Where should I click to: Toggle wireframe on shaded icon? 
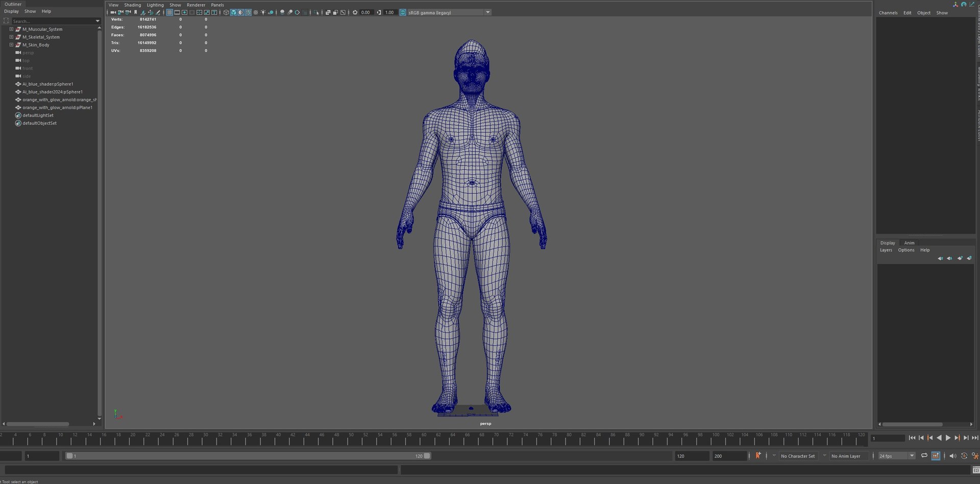click(248, 12)
